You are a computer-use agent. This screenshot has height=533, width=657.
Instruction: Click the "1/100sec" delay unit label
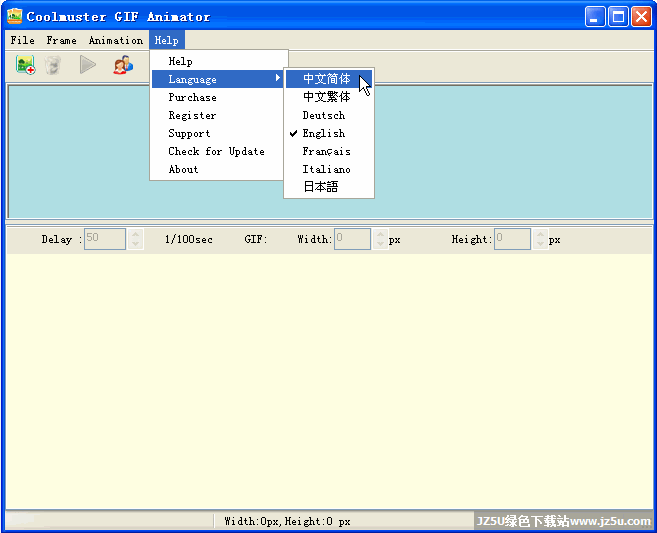coord(189,239)
